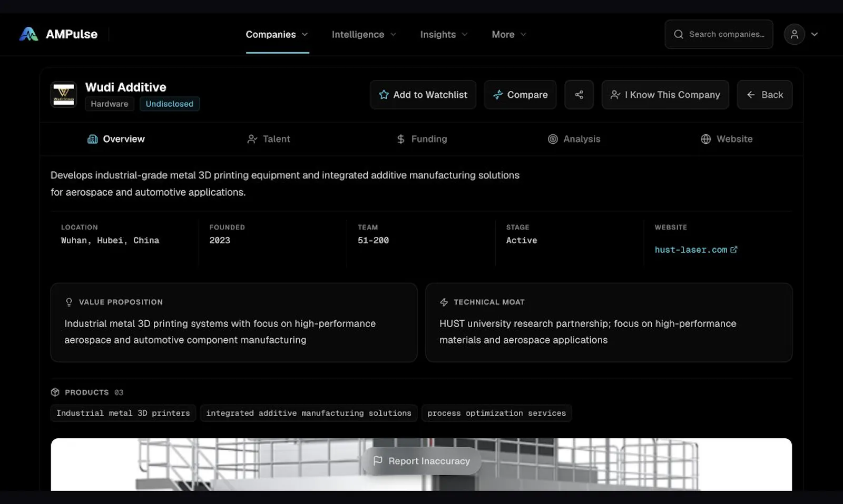Viewport: 843px width, 504px height.
Task: Switch to the Analysis tab
Action: [574, 139]
